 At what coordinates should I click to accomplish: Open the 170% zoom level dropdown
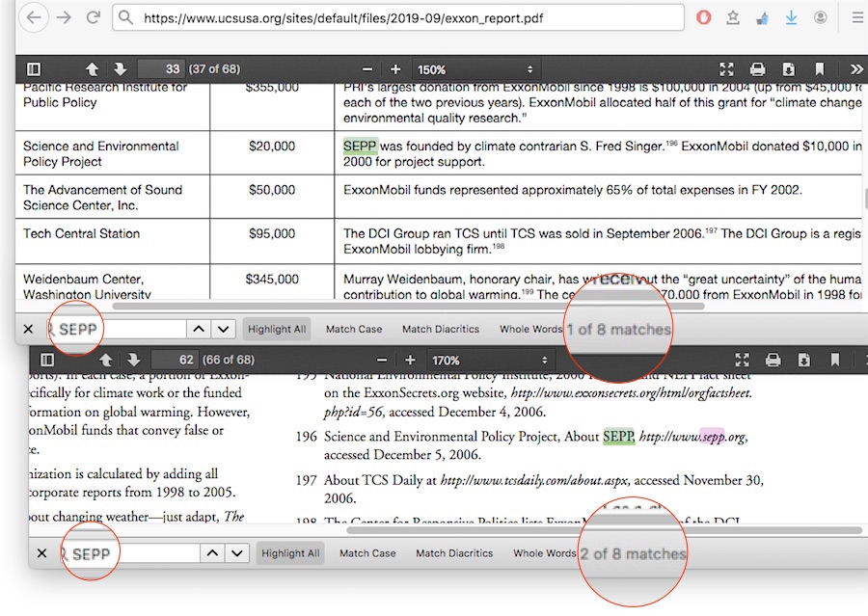(488, 361)
